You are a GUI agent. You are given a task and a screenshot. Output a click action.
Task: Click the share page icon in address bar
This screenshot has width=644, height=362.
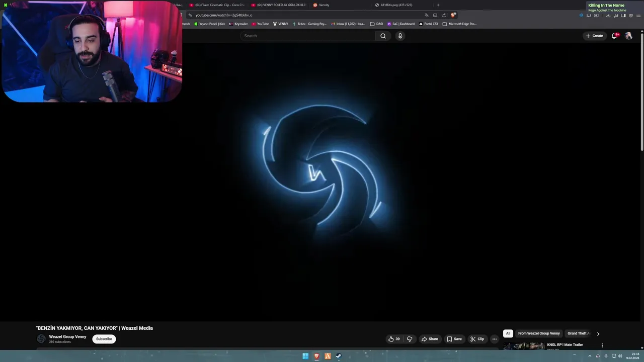(444, 15)
